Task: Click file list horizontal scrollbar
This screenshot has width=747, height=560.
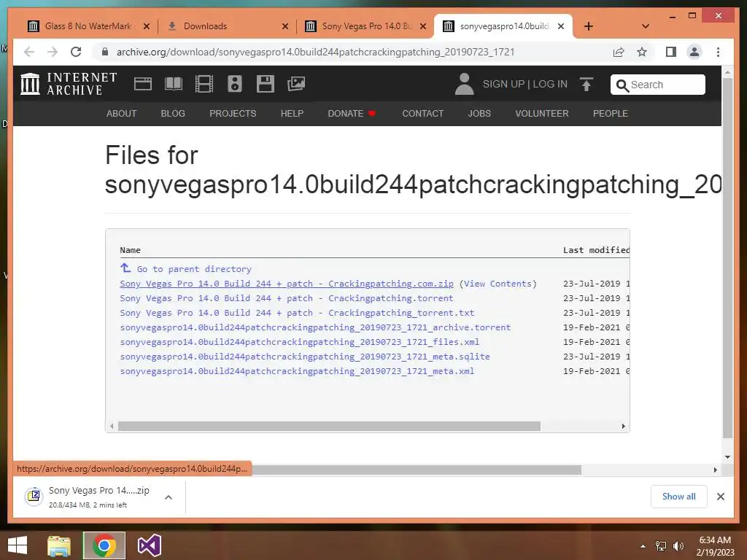Action: (329, 426)
